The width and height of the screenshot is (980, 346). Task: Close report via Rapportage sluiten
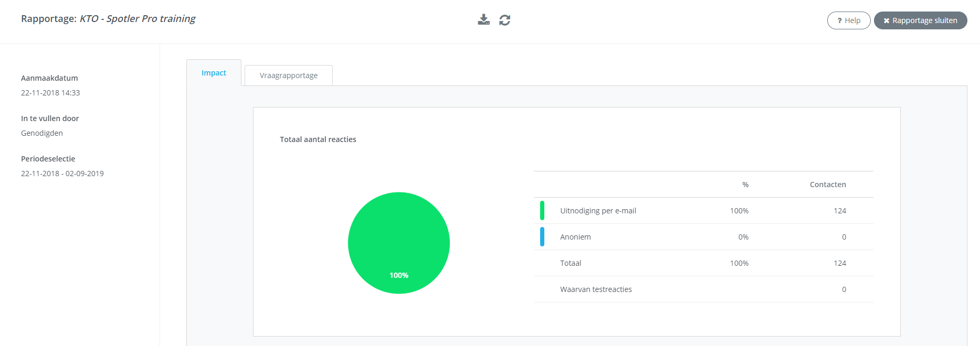920,20
